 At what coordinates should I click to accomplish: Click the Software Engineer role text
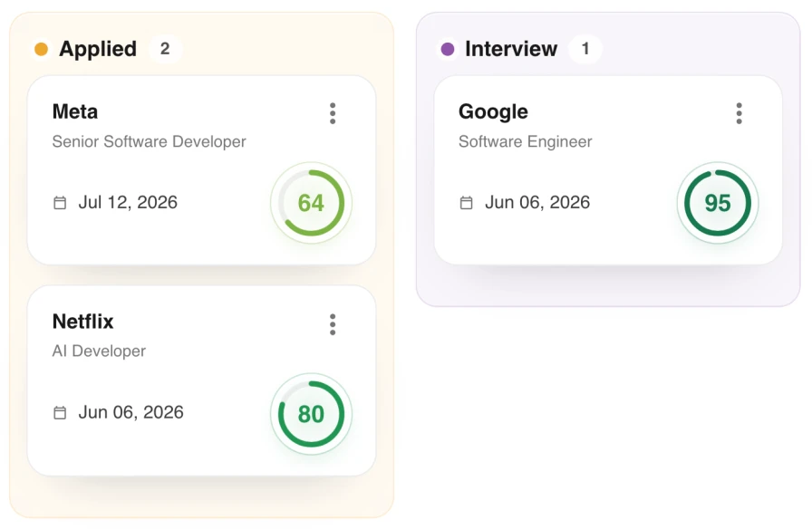[x=525, y=141]
